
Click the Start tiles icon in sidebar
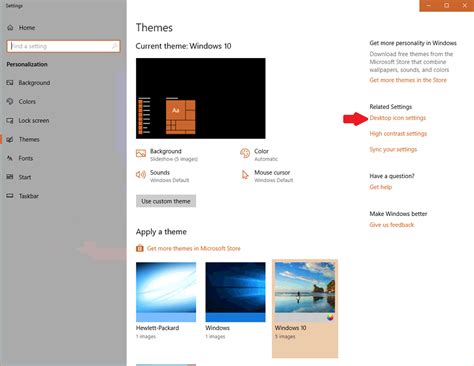[10, 177]
